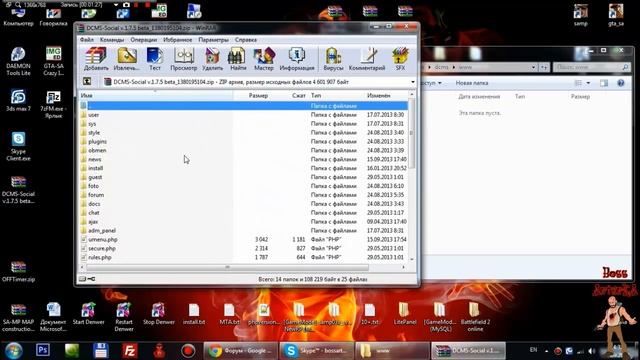This screenshot has width=640, height=360.
Task: Select the chat folder row
Action: 243,213
